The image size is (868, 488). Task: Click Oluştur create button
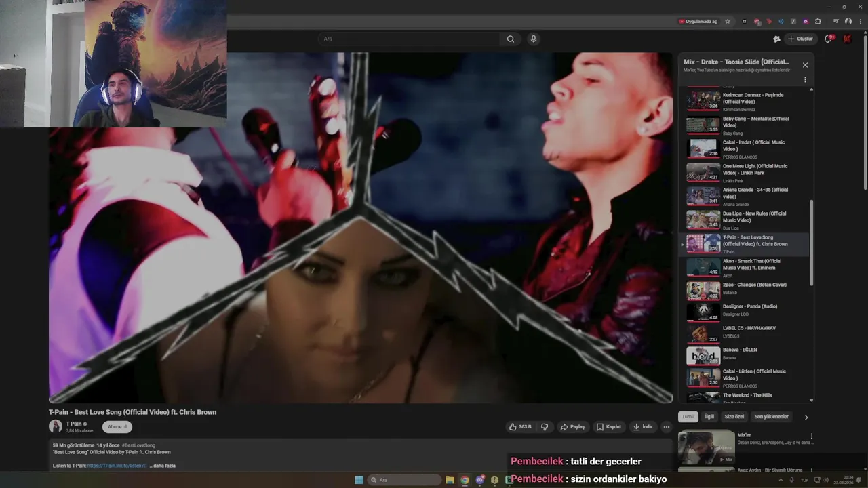pyautogui.click(x=800, y=39)
